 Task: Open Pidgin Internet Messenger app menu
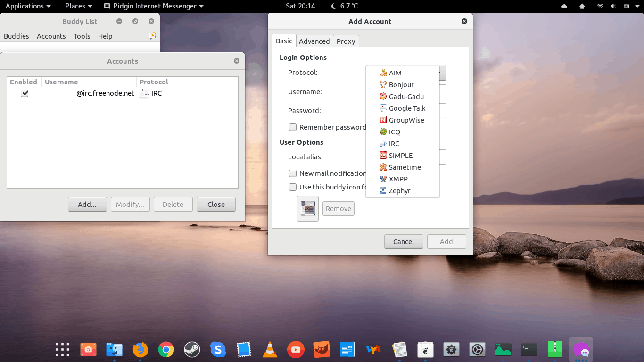[x=153, y=6]
